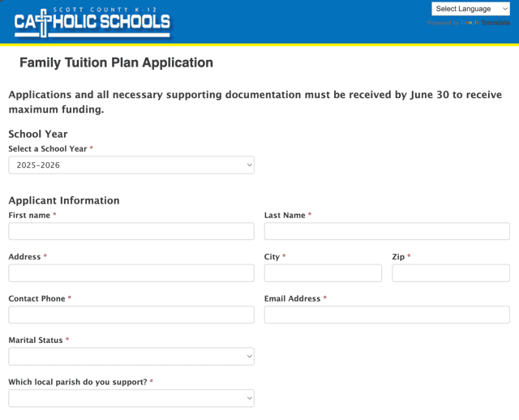519x420 pixels.
Task: Open the Select Language dropdown
Action: click(470, 9)
